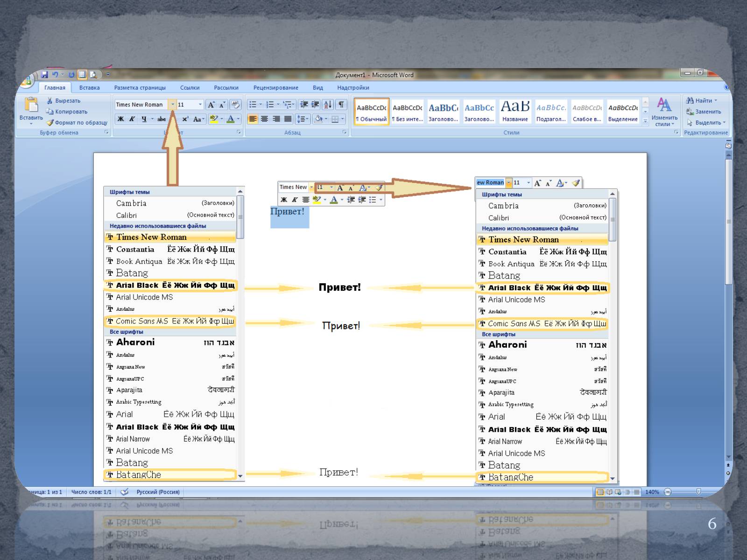Image resolution: width=747 pixels, height=560 pixels.
Task: Click the document vertical scrollbar thumb
Action: (x=728, y=222)
